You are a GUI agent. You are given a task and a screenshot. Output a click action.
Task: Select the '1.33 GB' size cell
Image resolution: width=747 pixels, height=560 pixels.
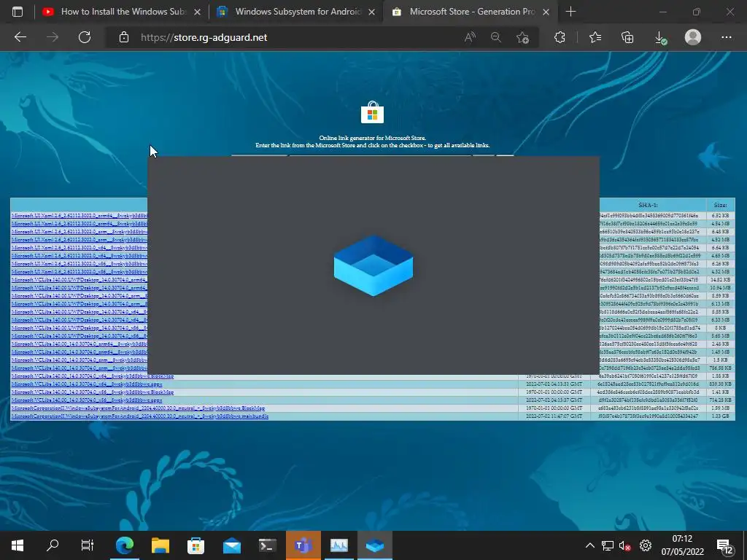(720, 416)
